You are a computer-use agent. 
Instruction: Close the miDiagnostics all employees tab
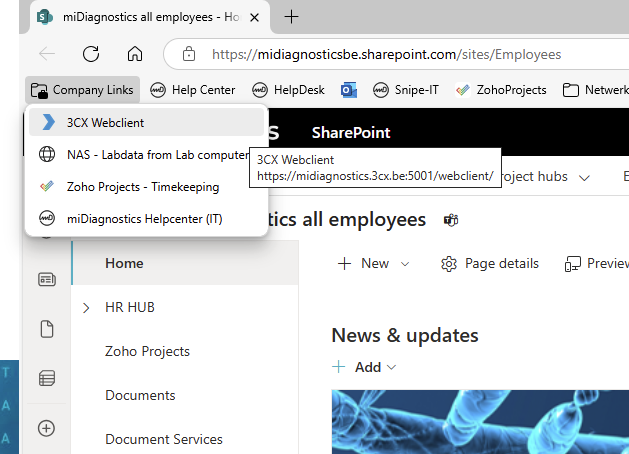pyautogui.click(x=254, y=17)
